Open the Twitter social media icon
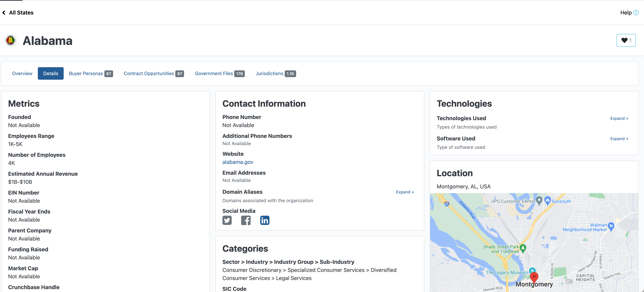The width and height of the screenshot is (644, 292). (x=227, y=220)
